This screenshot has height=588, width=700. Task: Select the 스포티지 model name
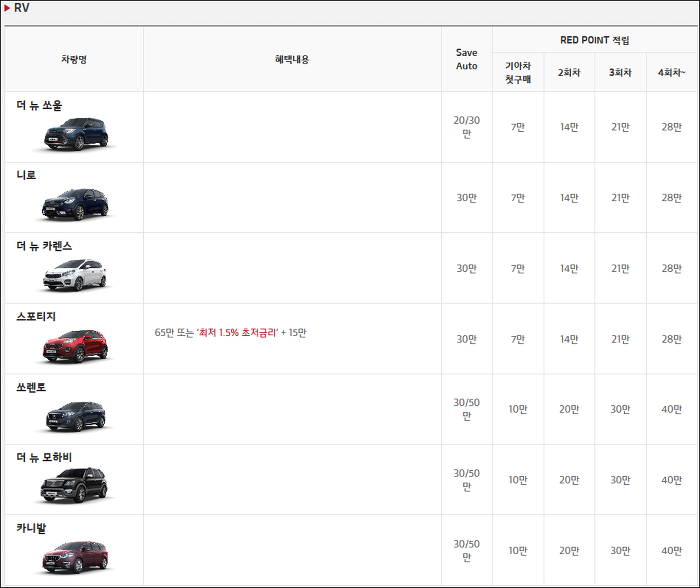pos(36,317)
